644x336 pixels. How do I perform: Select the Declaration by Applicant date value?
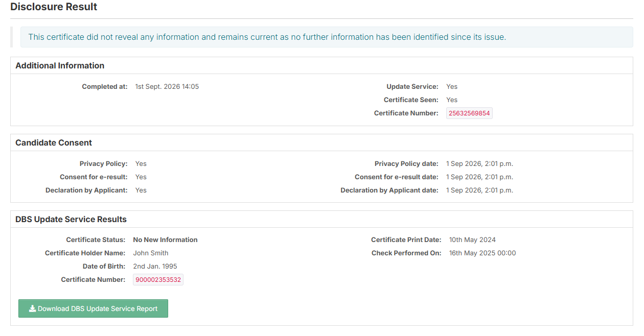pos(479,190)
